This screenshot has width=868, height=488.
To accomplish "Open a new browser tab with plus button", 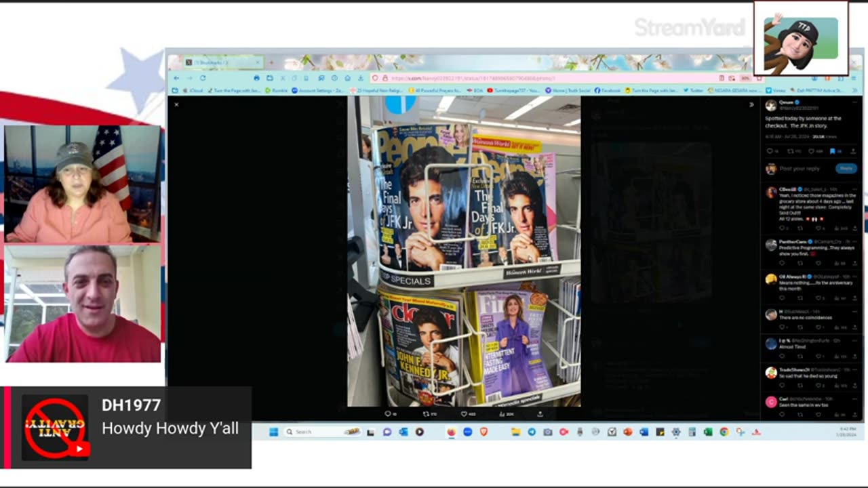I will pyautogui.click(x=271, y=62).
